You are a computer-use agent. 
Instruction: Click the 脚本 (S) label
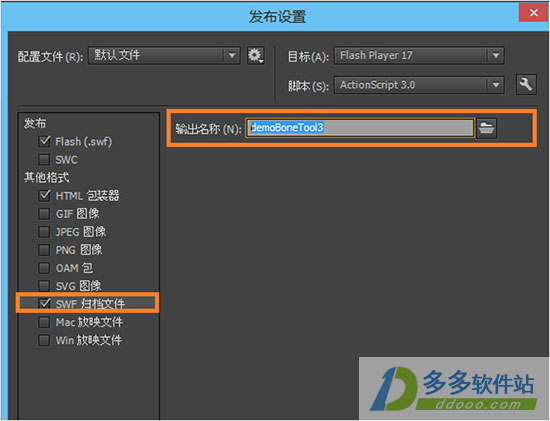point(308,86)
